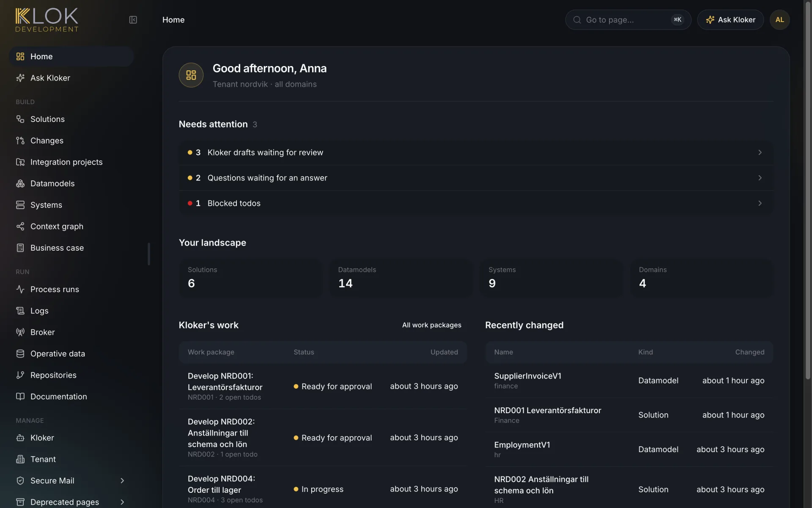Open the Blocked todos row
The image size is (812, 508).
tap(476, 203)
